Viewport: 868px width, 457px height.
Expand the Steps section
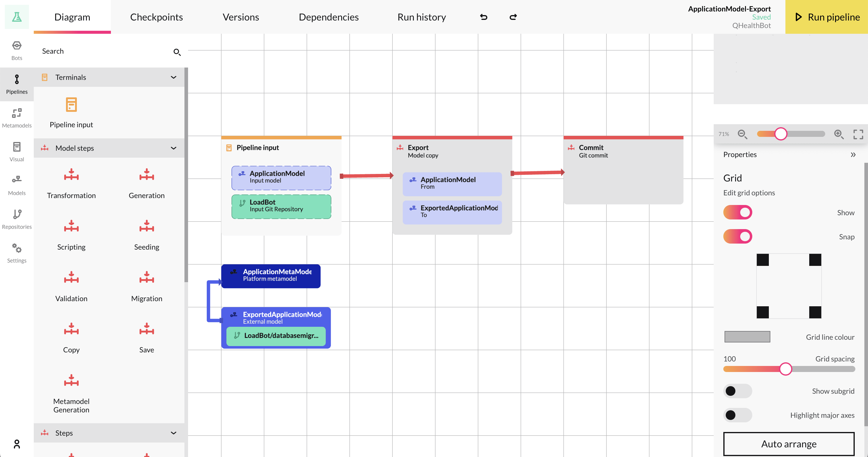pyautogui.click(x=174, y=433)
